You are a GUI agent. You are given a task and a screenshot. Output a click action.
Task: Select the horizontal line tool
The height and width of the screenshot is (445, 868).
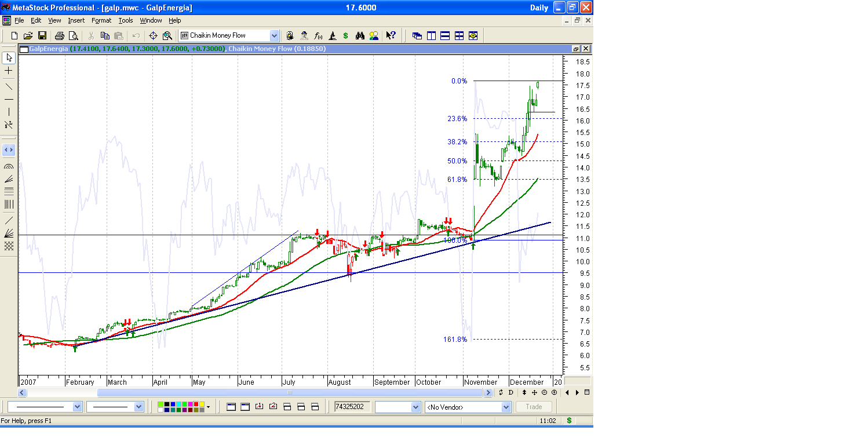click(x=9, y=99)
